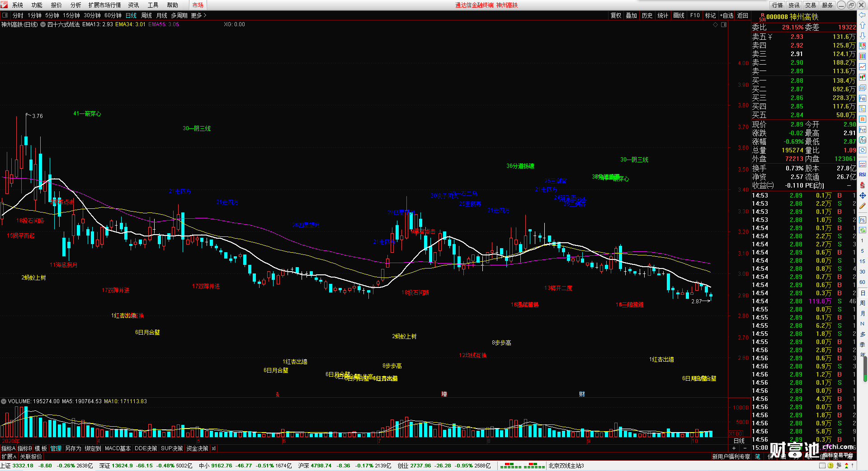Expand the 更多 periods dropdown
The height and width of the screenshot is (471, 868).
click(x=198, y=15)
